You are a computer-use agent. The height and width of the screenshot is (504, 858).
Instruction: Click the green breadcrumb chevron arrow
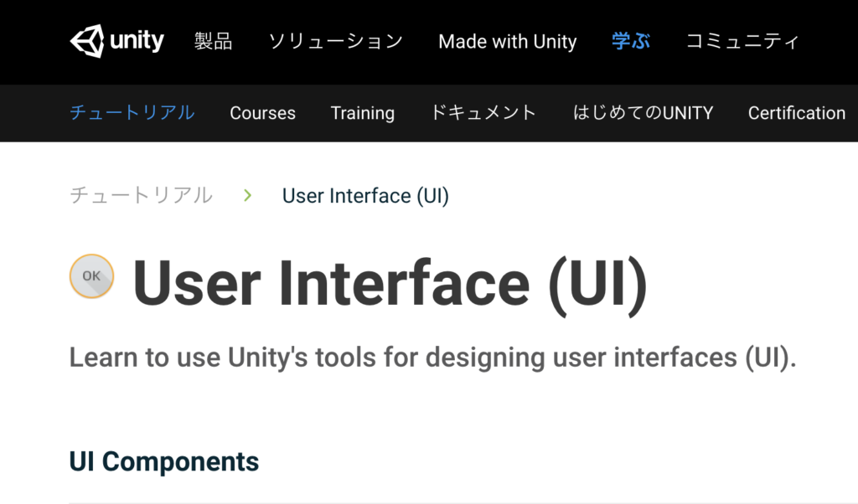coord(248,195)
